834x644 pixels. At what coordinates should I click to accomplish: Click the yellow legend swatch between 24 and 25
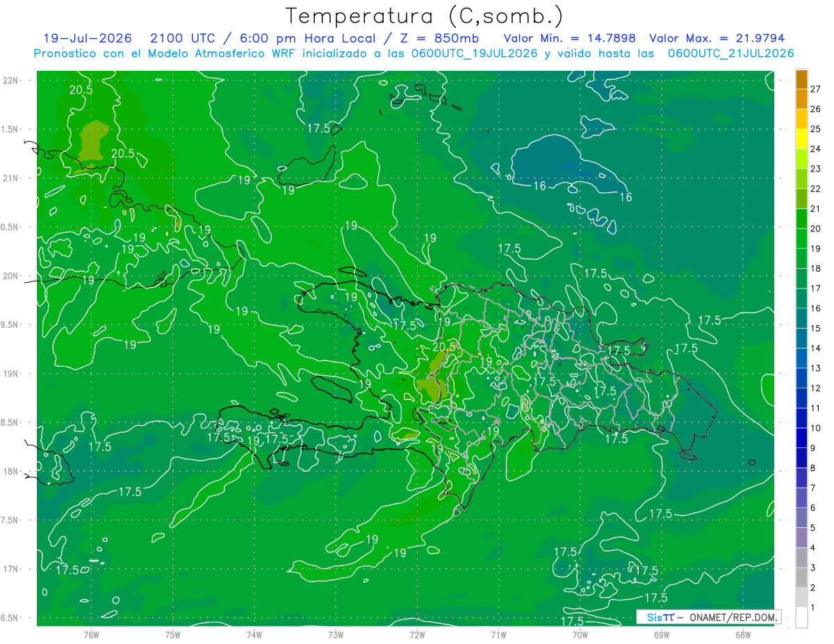pos(801,139)
